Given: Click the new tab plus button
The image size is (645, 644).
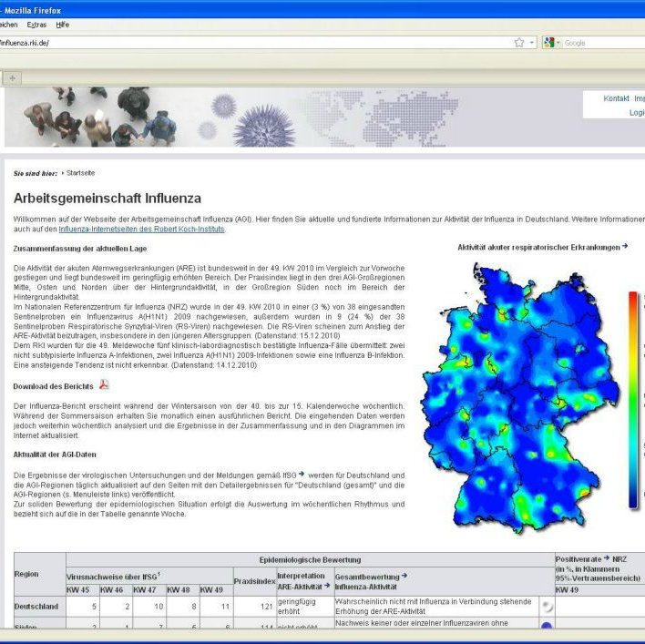Looking at the screenshot, I should pyautogui.click(x=12, y=78).
